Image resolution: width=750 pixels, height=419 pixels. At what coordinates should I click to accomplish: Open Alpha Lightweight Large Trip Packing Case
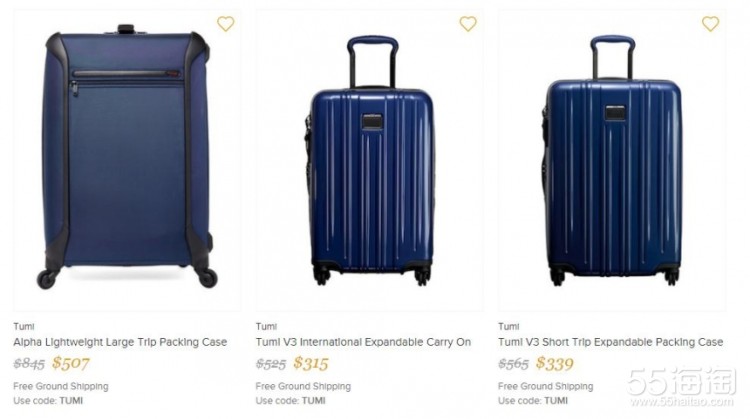tap(120, 342)
